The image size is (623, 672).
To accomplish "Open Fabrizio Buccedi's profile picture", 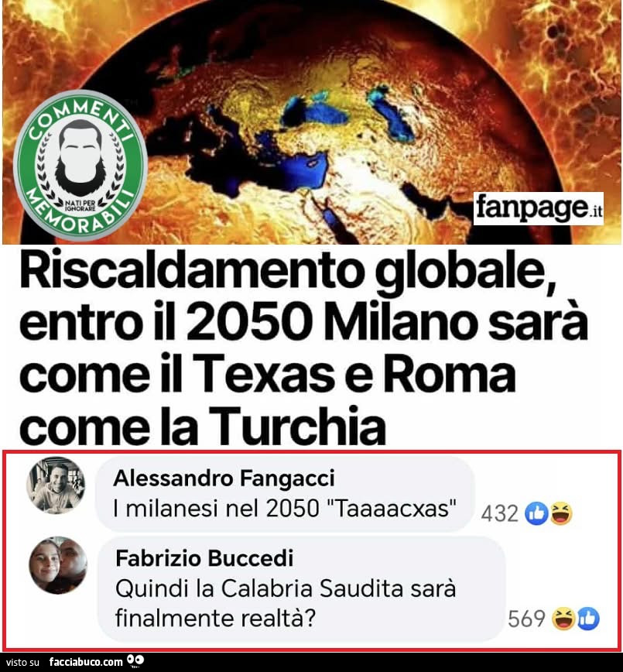I will coord(58,565).
